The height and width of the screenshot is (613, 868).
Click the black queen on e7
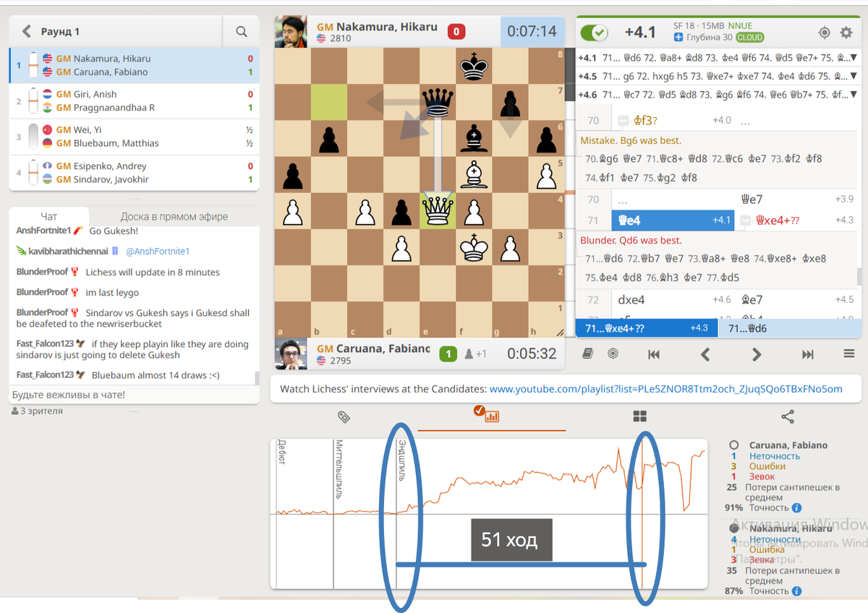[x=438, y=102]
